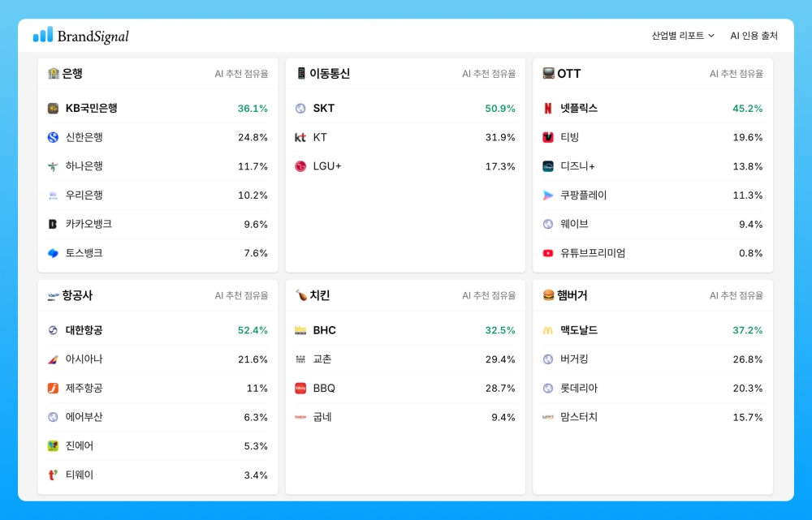Click the 신한은행 brand icon
Image resolution: width=812 pixels, height=520 pixels.
point(53,138)
